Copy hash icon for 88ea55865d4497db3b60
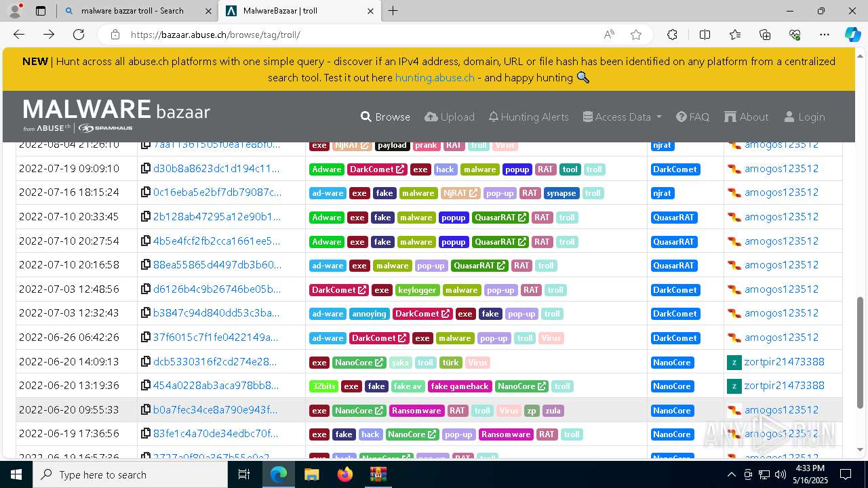This screenshot has height=488, width=868. pos(146,265)
